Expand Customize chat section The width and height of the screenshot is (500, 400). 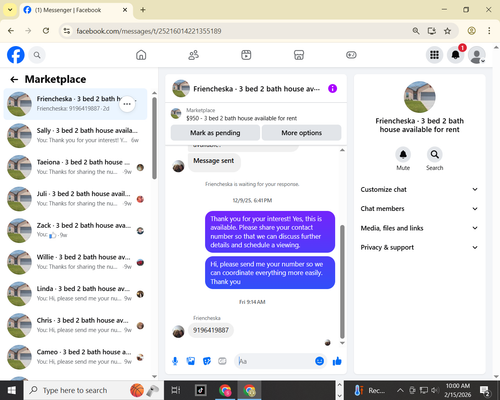pos(419,189)
